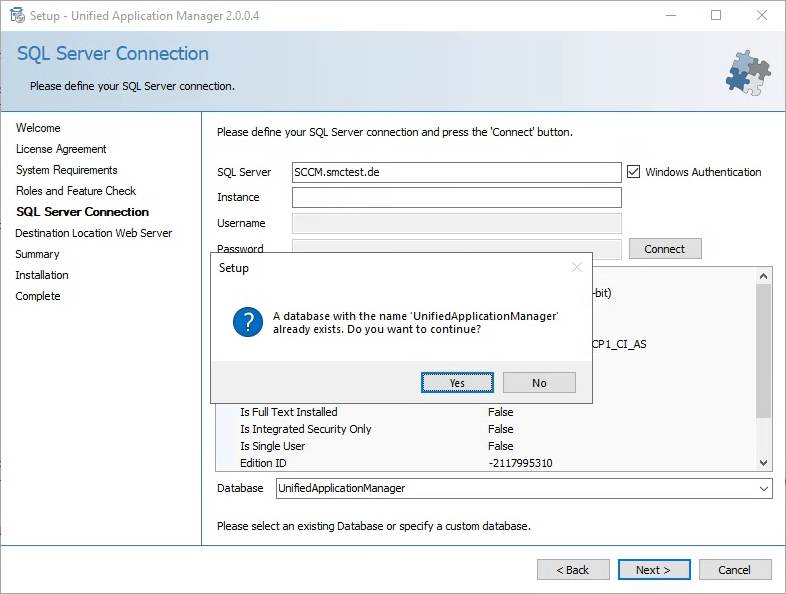Select the License Agreement step
This screenshot has width=786, height=594.
61,149
